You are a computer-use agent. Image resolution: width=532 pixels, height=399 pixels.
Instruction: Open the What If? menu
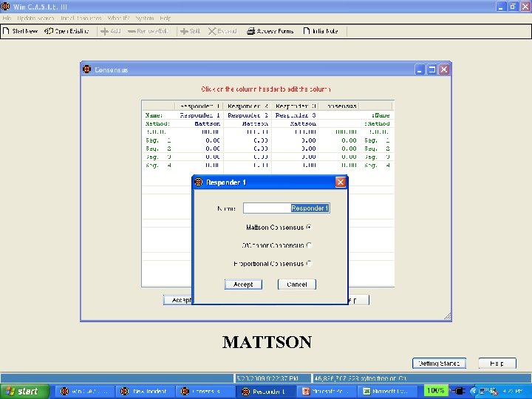[x=118, y=18]
